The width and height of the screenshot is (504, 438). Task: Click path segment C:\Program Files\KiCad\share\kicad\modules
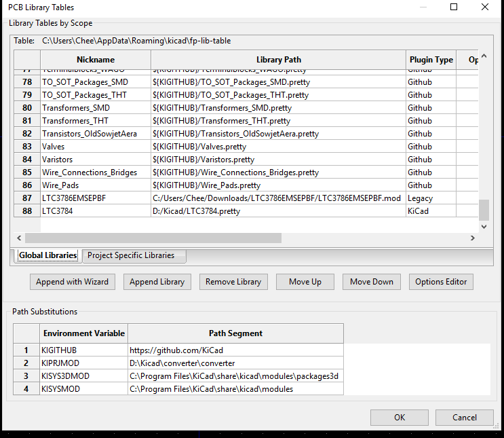pos(235,388)
